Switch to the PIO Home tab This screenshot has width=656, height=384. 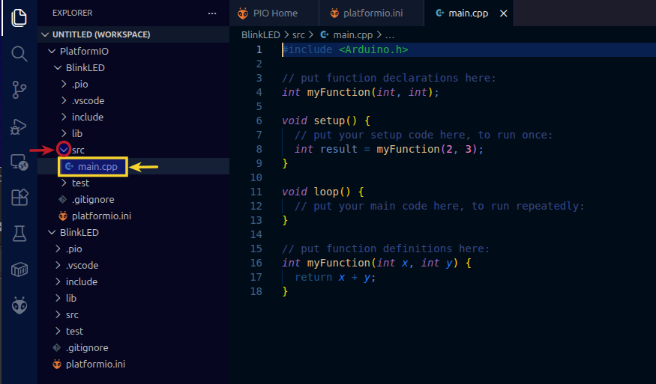click(x=274, y=13)
